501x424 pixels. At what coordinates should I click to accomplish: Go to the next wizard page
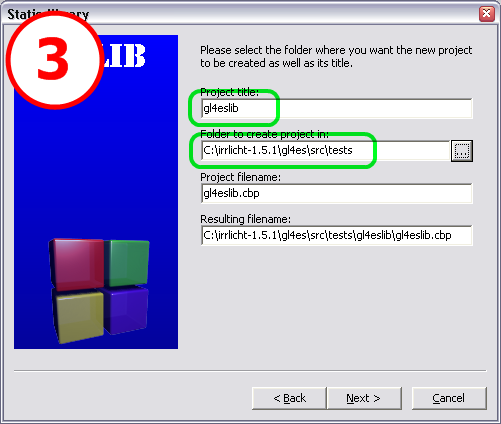364,398
